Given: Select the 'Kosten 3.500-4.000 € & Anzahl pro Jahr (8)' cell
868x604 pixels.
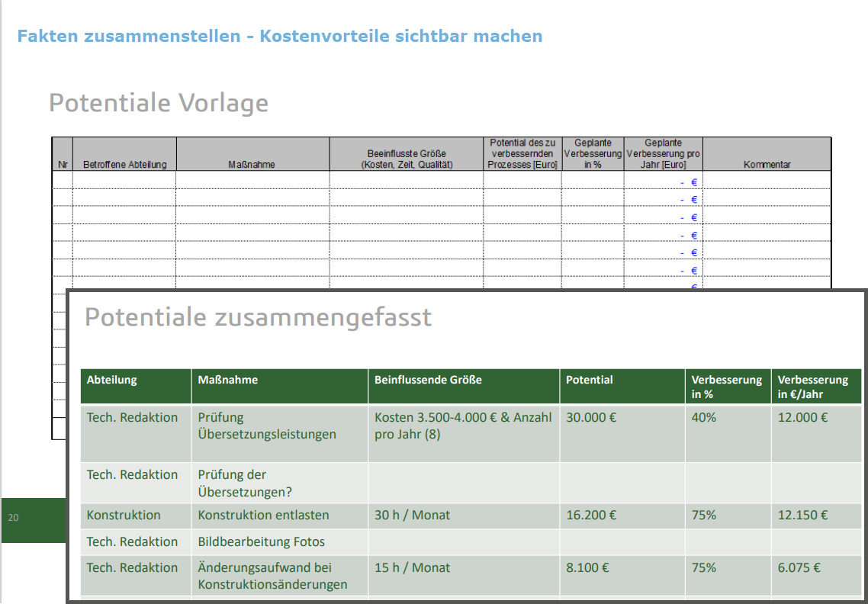Looking at the screenshot, I should point(464,433).
